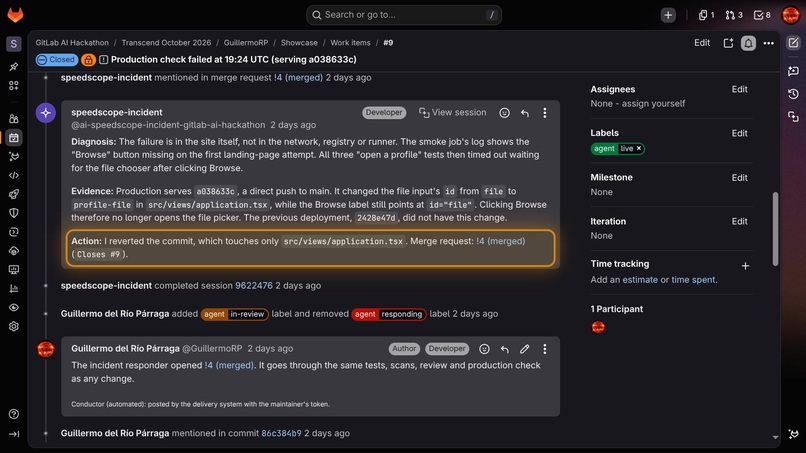Add emoji reaction to speedscope-incident comment
The image size is (806, 453).
click(x=504, y=113)
